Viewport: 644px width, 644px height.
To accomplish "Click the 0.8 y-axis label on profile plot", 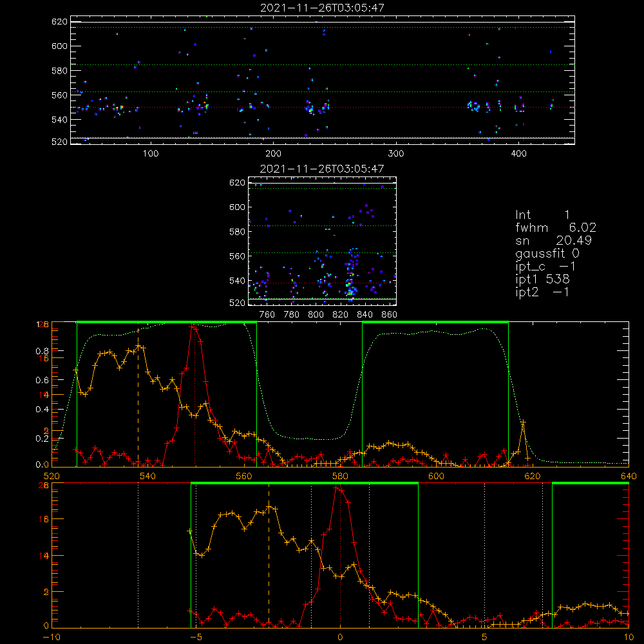I will pos(42,351).
